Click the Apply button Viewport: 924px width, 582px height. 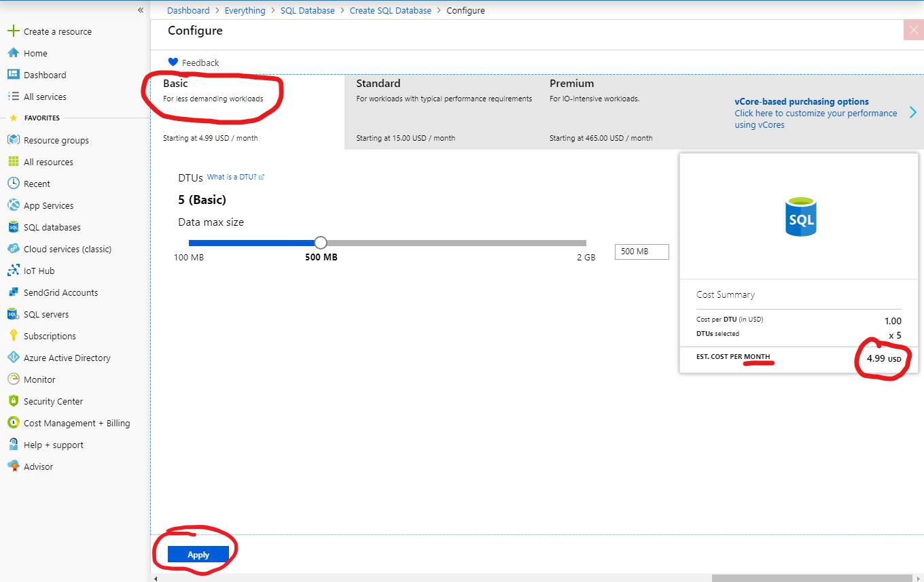(x=198, y=555)
